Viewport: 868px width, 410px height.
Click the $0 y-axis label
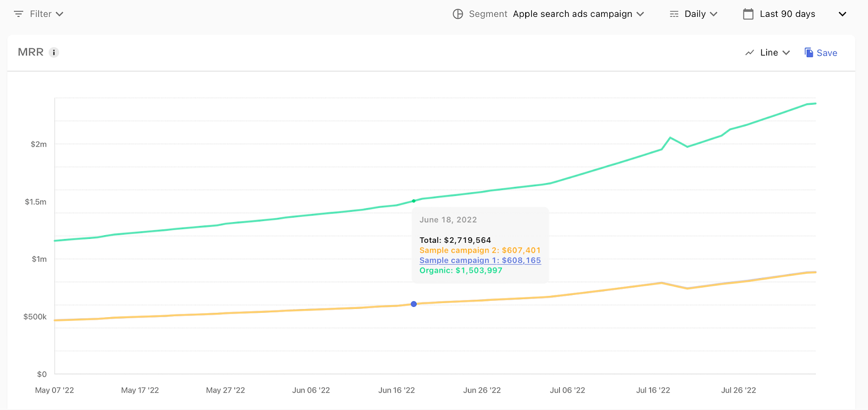[42, 374]
